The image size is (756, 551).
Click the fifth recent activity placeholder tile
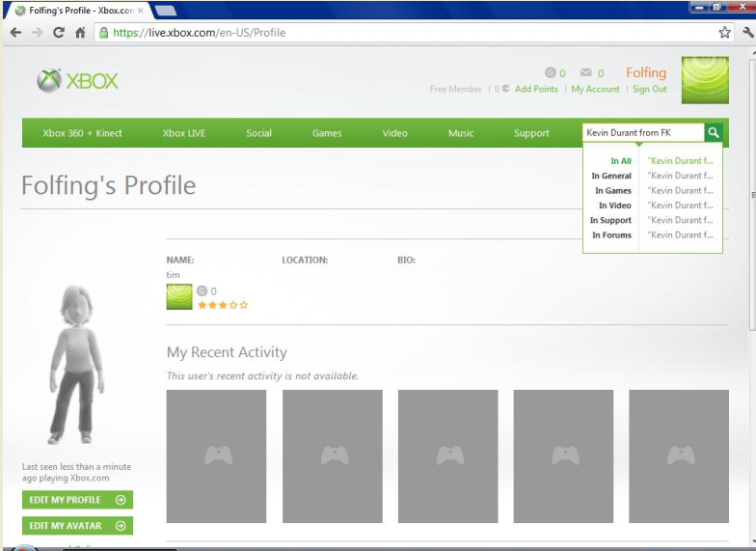pos(679,455)
